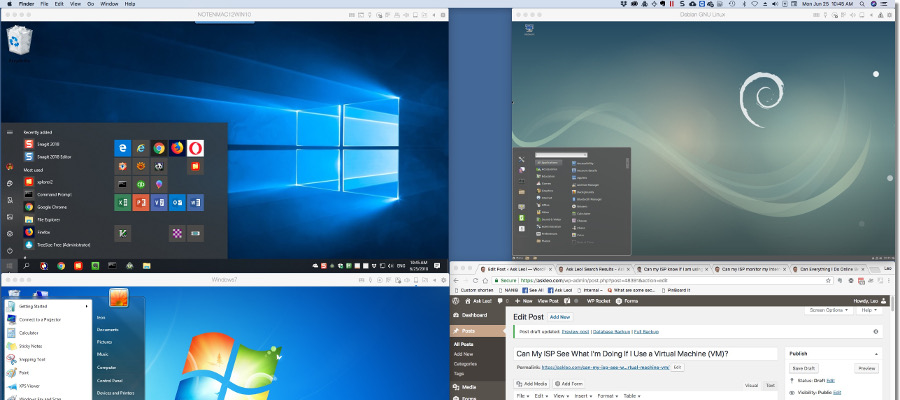
Task: Click the Debian application menu search field
Action: [x=561, y=154]
